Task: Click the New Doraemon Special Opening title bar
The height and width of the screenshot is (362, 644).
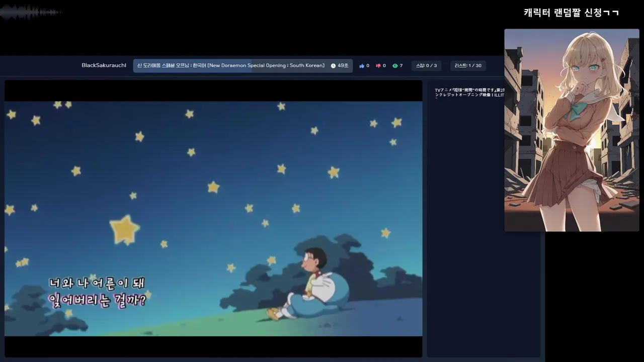Action: tap(243, 66)
